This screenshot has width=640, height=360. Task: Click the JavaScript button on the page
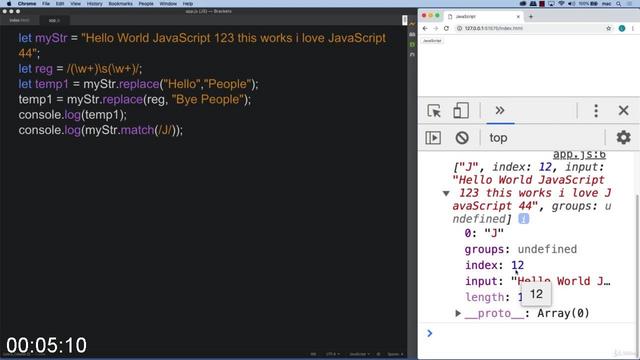(432, 41)
